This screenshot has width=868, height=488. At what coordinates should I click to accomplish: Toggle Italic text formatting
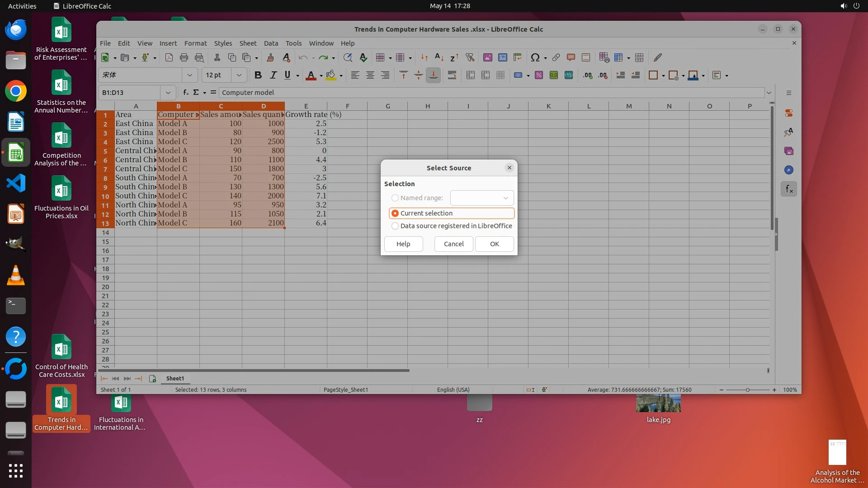pyautogui.click(x=273, y=75)
